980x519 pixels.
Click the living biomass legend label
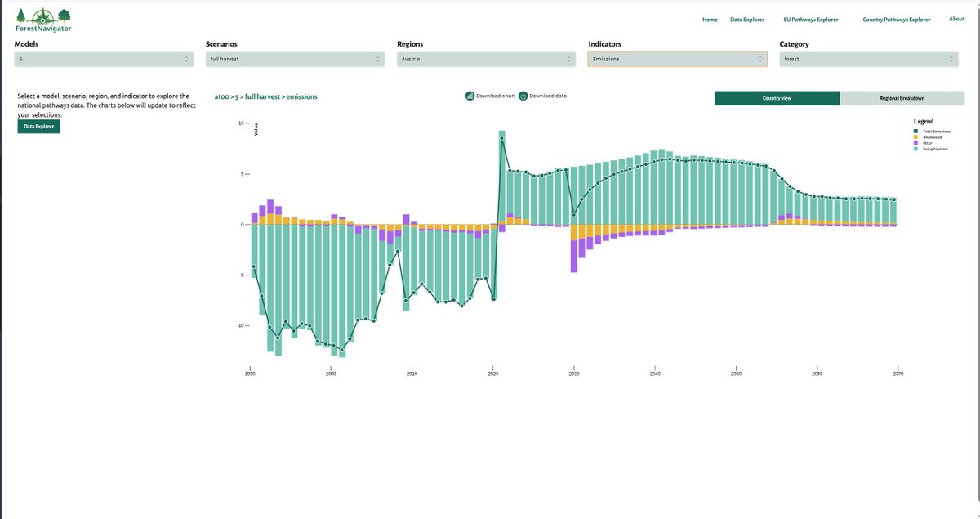point(935,148)
